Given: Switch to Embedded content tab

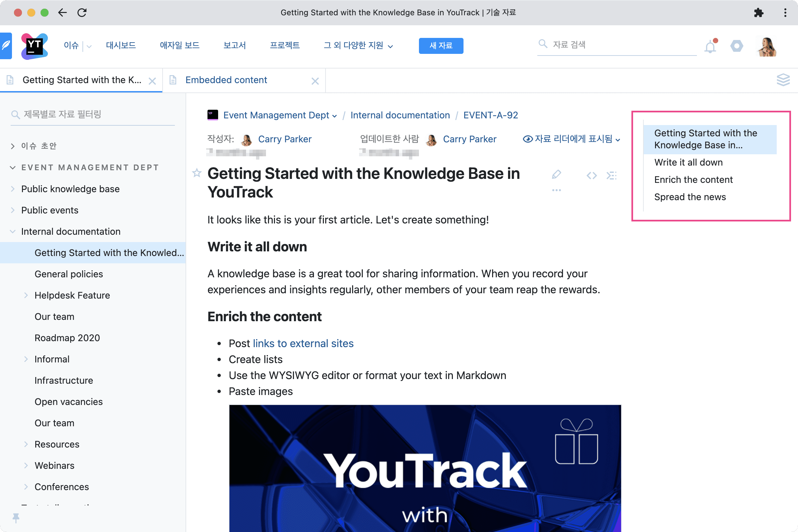Looking at the screenshot, I should pyautogui.click(x=226, y=80).
